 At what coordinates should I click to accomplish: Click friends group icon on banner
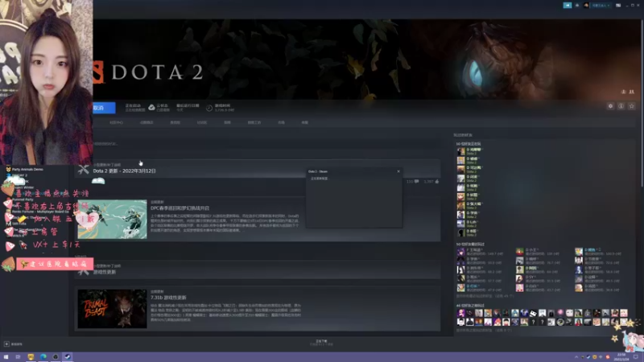click(x=632, y=92)
